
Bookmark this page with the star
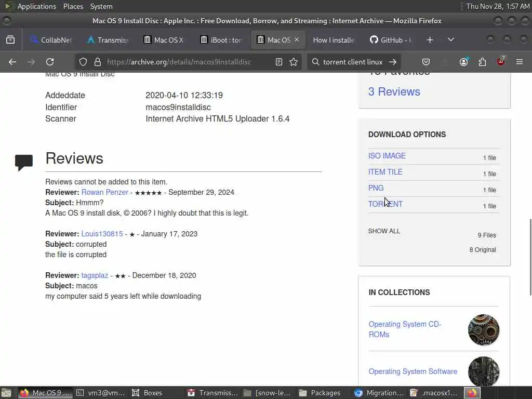tap(294, 62)
